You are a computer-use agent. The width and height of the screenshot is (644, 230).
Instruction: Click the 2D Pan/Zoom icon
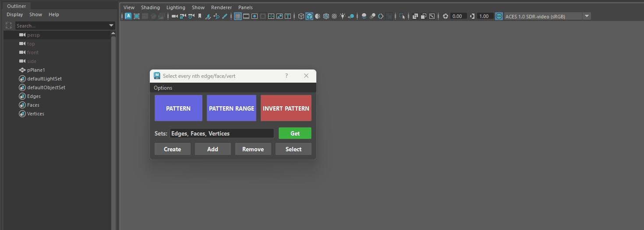[216, 16]
